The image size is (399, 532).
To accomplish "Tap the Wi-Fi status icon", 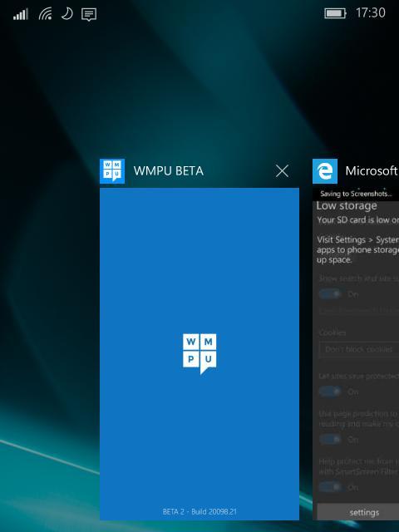I will click(46, 14).
